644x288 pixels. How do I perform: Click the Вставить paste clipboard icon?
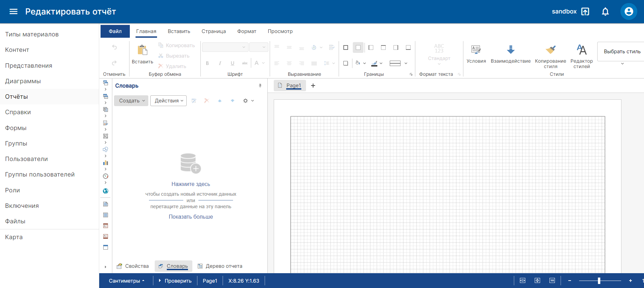pyautogui.click(x=143, y=50)
